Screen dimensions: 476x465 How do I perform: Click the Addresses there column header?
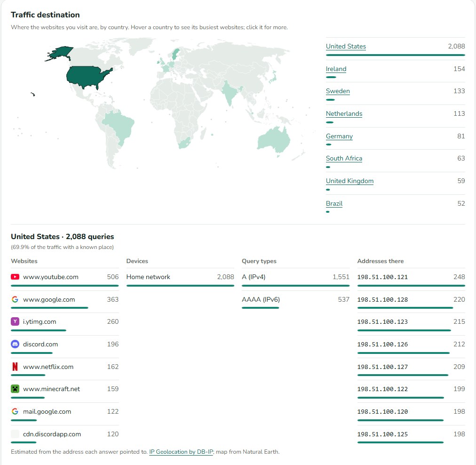(x=381, y=261)
